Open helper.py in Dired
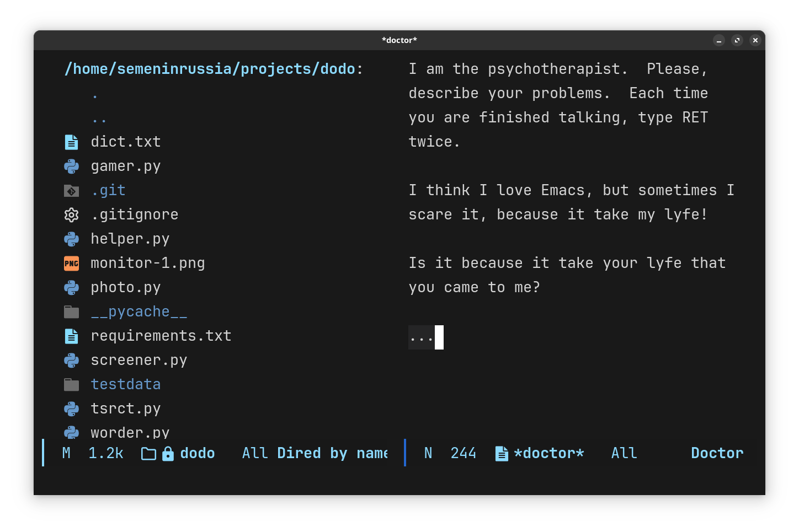This screenshot has width=799, height=532. (130, 239)
